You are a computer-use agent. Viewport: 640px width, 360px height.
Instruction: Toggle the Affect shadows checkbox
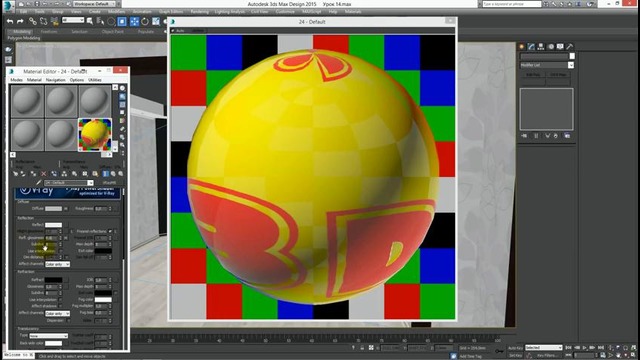60,306
